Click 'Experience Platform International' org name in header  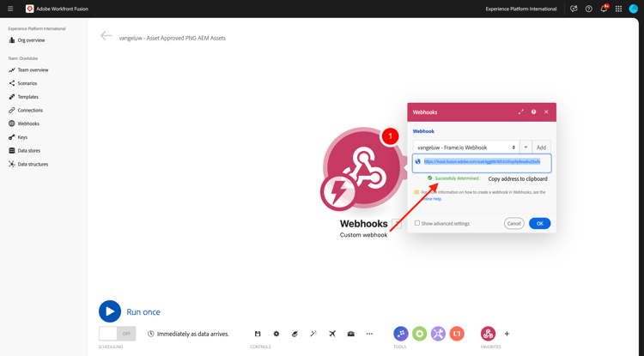(x=521, y=9)
